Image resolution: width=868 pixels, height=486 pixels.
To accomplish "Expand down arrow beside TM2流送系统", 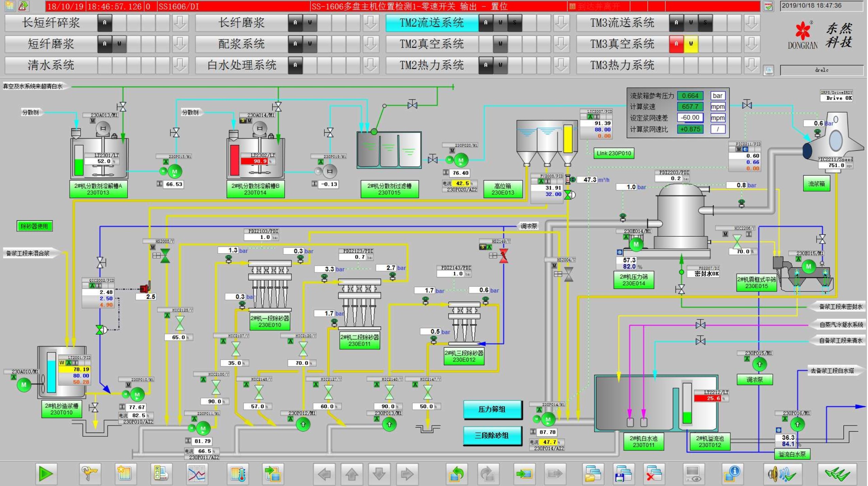I will point(561,23).
